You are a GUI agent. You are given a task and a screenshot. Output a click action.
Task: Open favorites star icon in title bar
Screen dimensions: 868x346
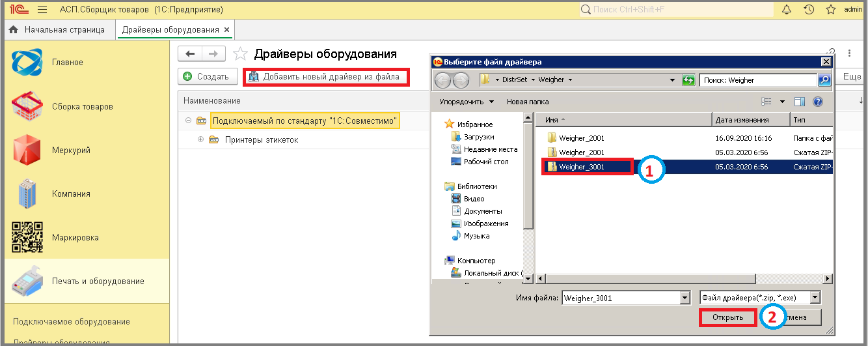831,9
